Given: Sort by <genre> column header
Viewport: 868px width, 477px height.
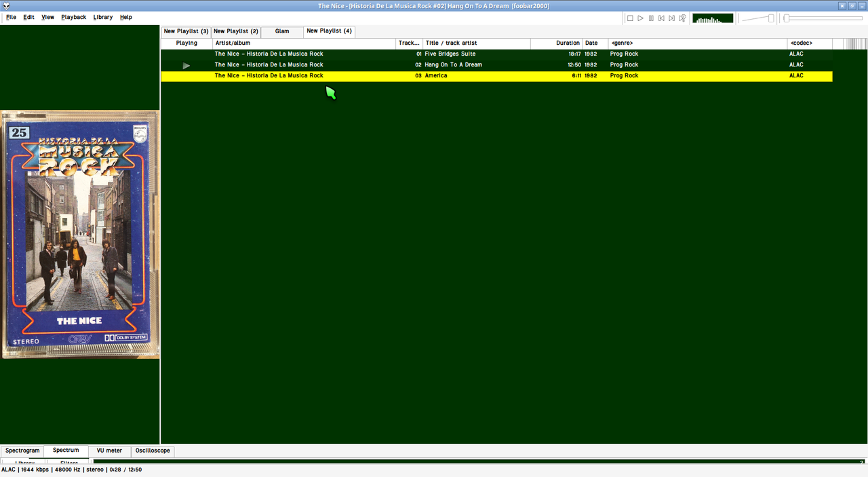Looking at the screenshot, I should click(x=698, y=43).
